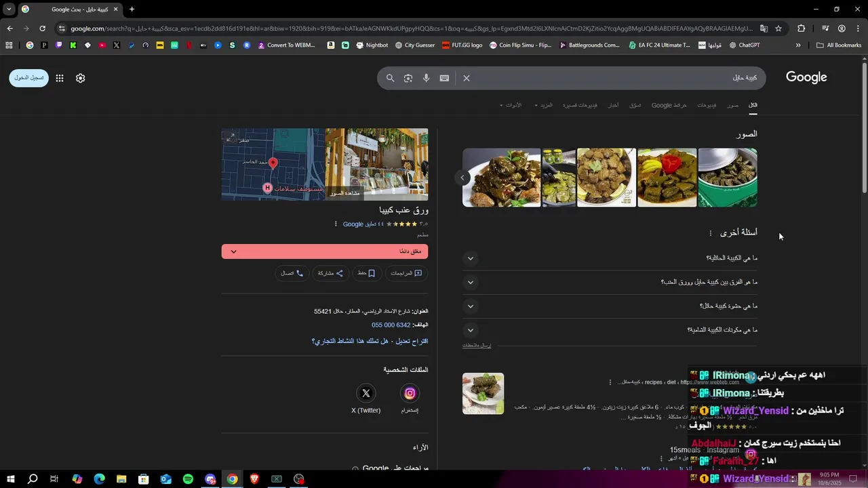Click phone number 055 000 6342
Image resolution: width=868 pixels, height=488 pixels.
coord(391,325)
